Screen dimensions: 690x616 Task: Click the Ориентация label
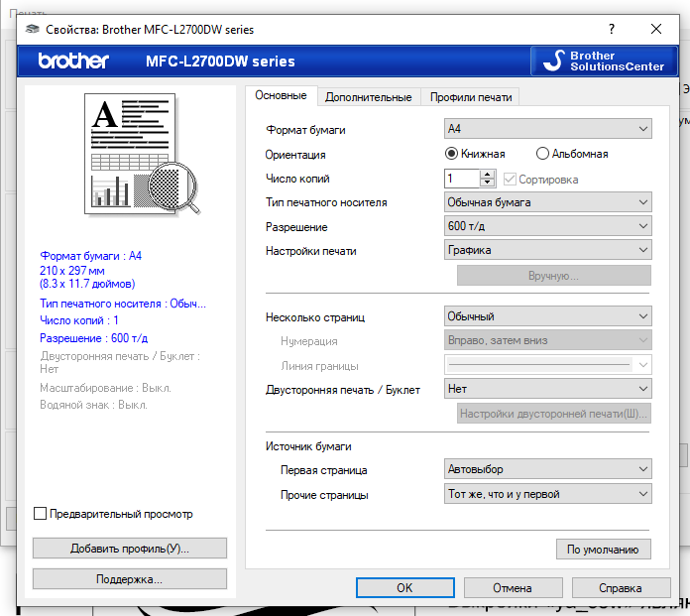click(295, 155)
